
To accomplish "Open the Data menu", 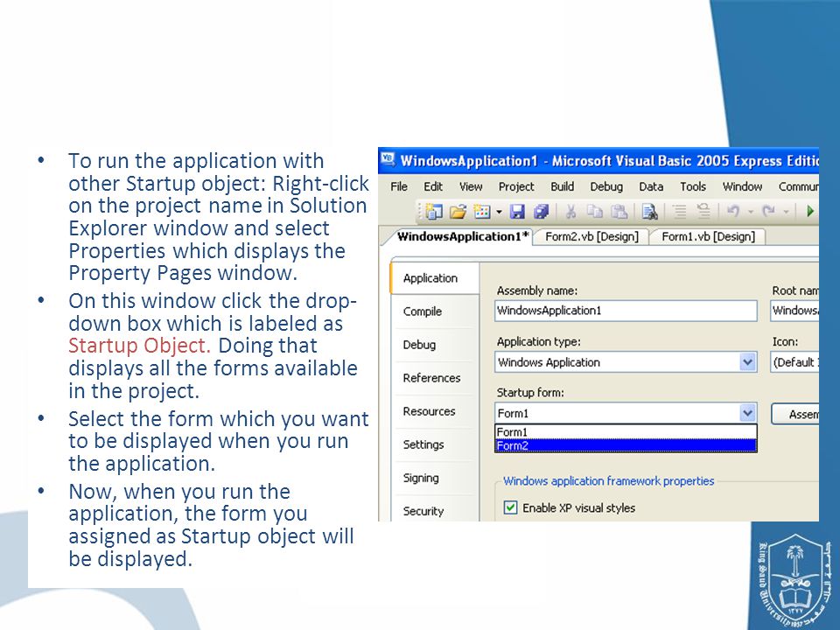I will click(651, 186).
